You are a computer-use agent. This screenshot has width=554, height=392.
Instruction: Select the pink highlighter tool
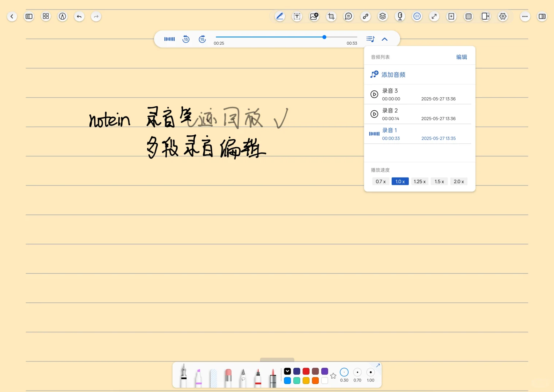(x=199, y=378)
